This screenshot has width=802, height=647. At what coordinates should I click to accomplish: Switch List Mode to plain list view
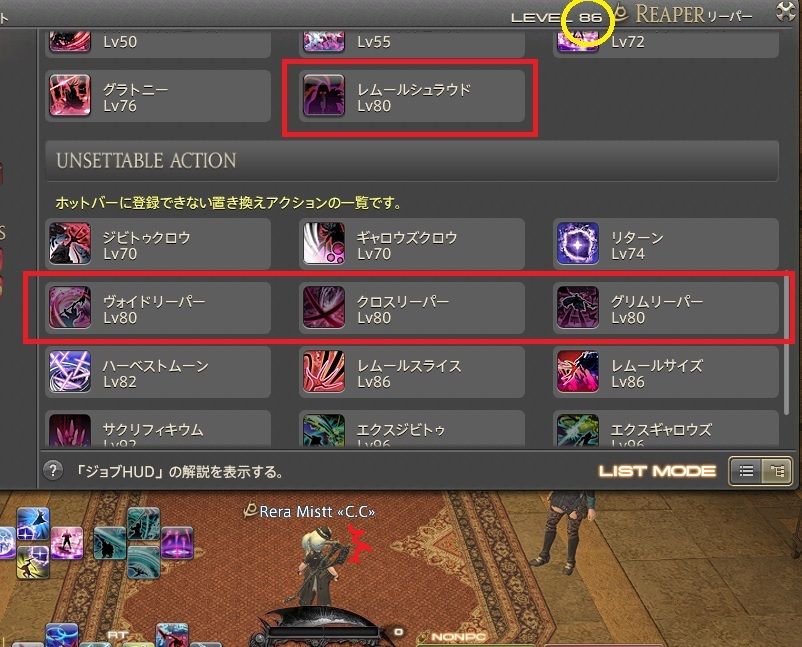746,471
